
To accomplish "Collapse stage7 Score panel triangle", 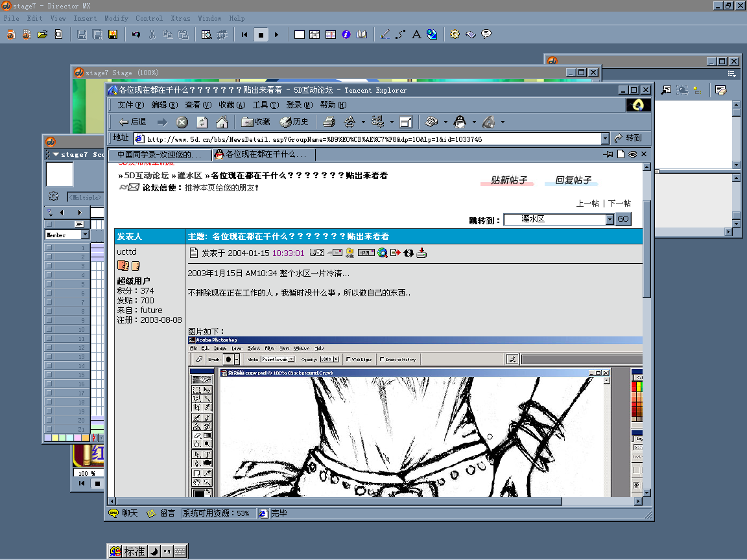I will [56, 155].
